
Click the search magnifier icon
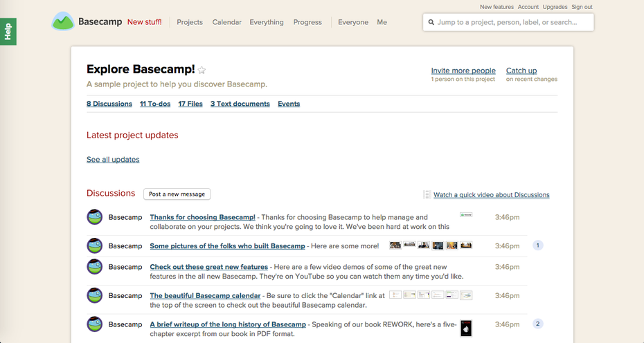[x=431, y=22]
